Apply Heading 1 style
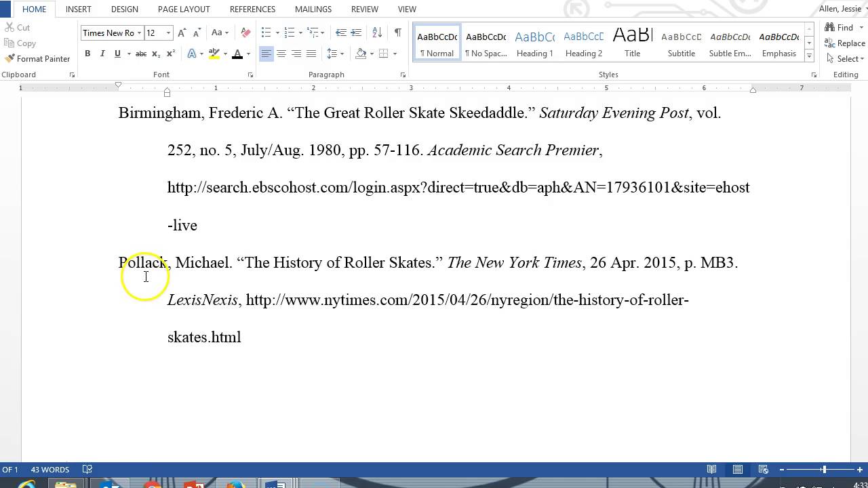The image size is (868, 488). click(x=535, y=43)
